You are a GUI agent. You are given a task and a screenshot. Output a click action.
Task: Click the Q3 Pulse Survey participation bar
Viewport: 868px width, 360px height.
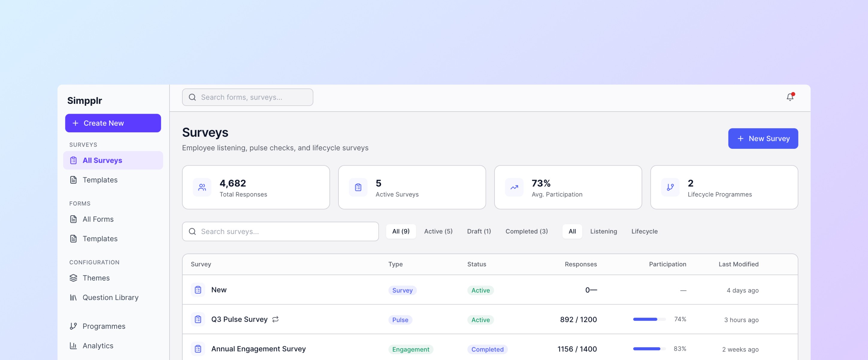(x=649, y=319)
